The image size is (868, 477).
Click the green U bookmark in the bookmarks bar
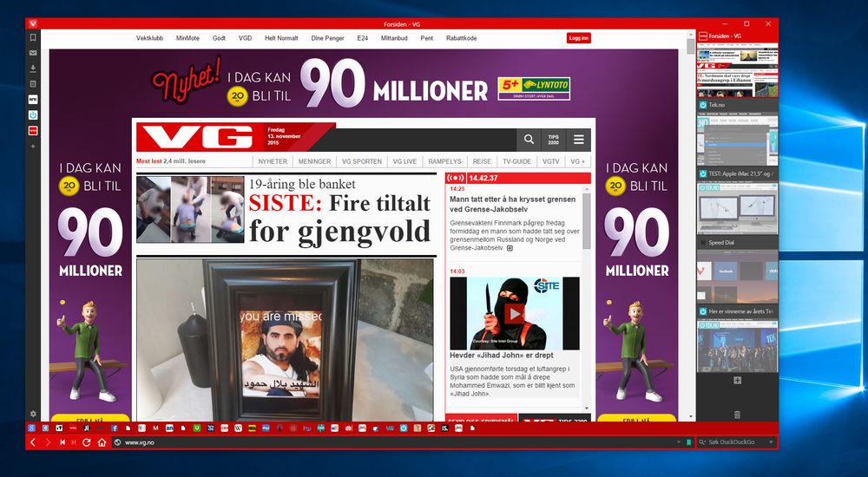(197, 428)
